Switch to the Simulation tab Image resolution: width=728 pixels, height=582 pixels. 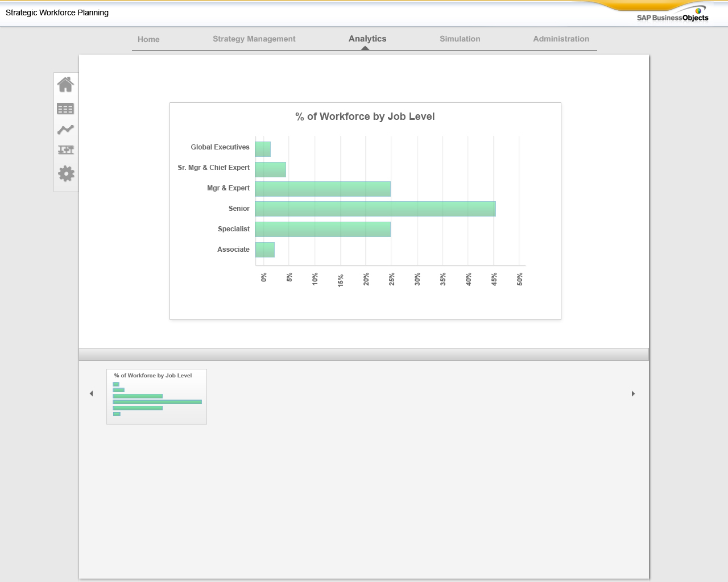[460, 39]
